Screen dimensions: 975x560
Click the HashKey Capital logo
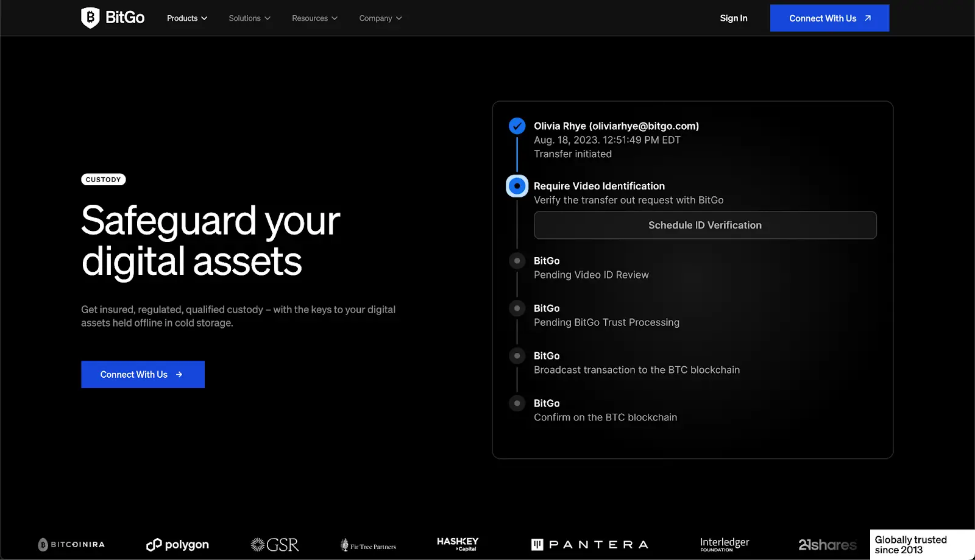pos(458,544)
